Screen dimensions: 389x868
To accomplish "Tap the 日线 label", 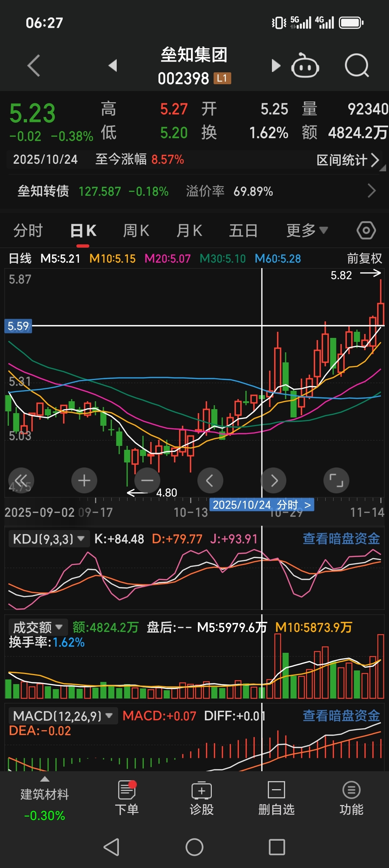I will 20,258.
